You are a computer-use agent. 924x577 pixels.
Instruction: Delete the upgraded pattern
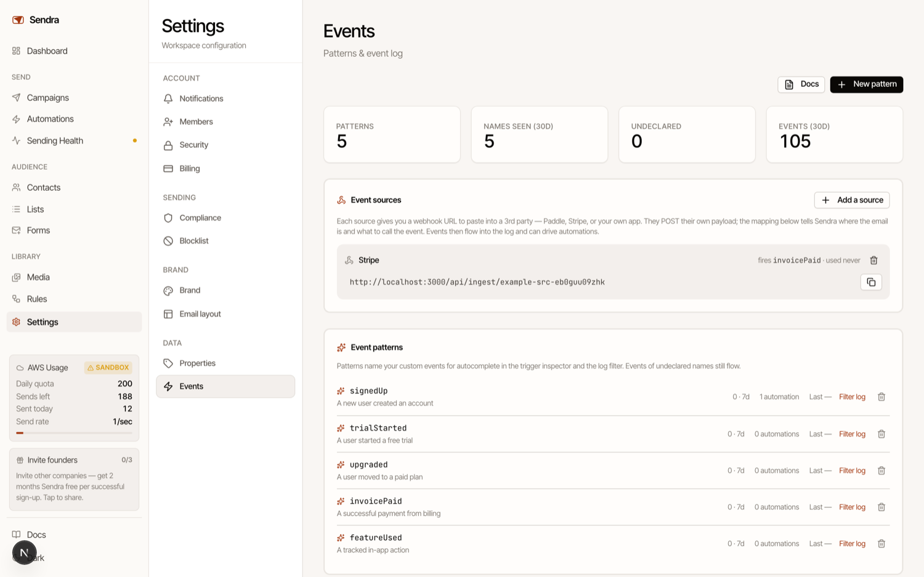click(881, 470)
